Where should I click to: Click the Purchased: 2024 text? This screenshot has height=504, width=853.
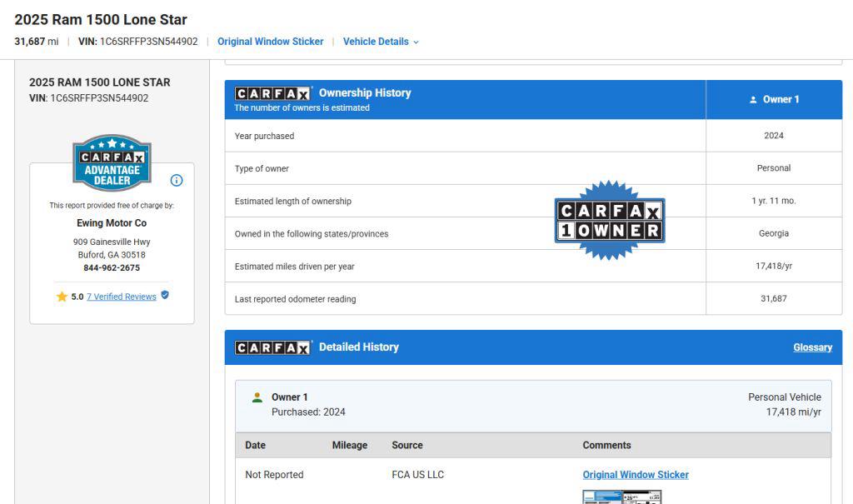308,412
